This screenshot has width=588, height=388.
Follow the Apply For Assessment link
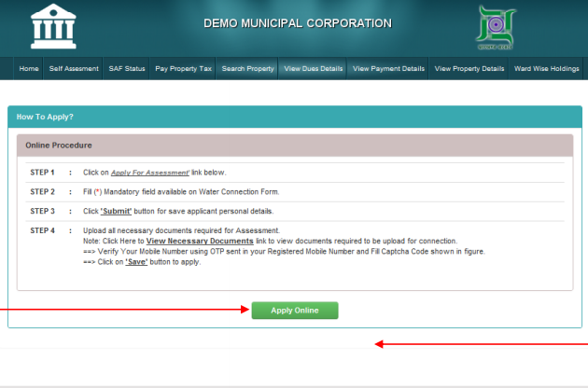pos(150,173)
